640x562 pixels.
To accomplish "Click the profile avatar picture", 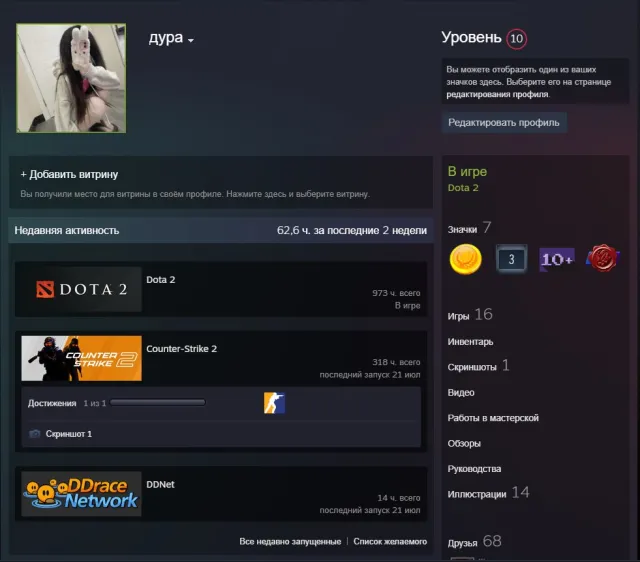I will tap(71, 78).
